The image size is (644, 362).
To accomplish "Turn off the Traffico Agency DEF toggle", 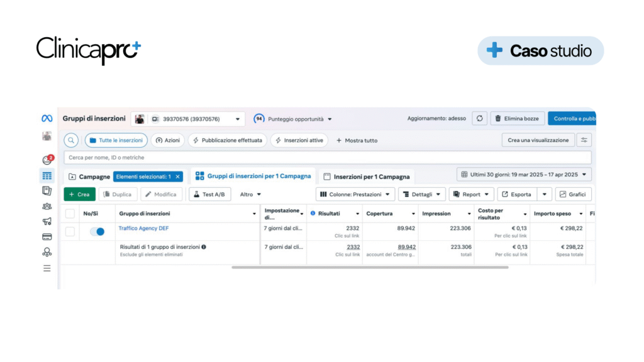I will point(97,231).
